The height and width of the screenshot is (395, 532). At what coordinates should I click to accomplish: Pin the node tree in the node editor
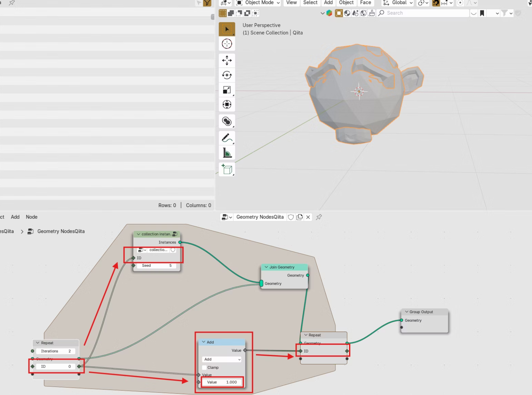(319, 217)
